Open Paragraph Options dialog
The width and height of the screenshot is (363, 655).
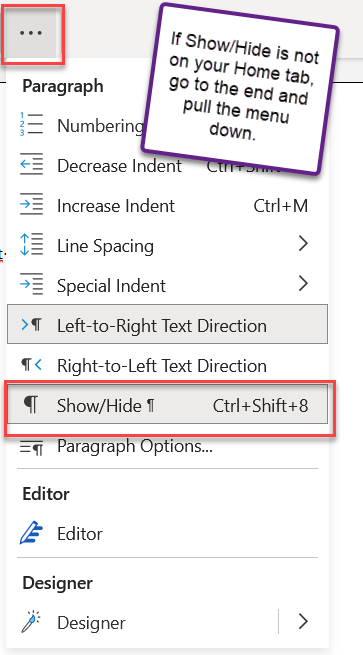point(168,447)
